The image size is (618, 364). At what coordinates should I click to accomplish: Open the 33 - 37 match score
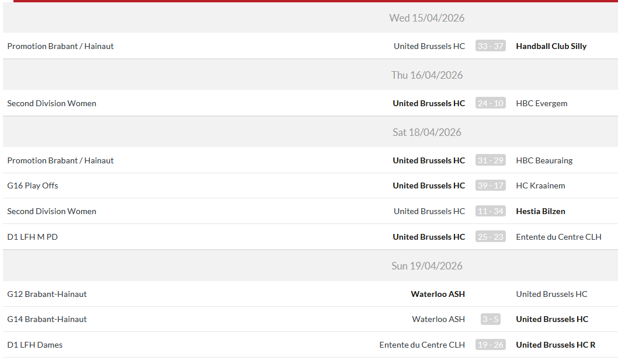[x=490, y=46]
